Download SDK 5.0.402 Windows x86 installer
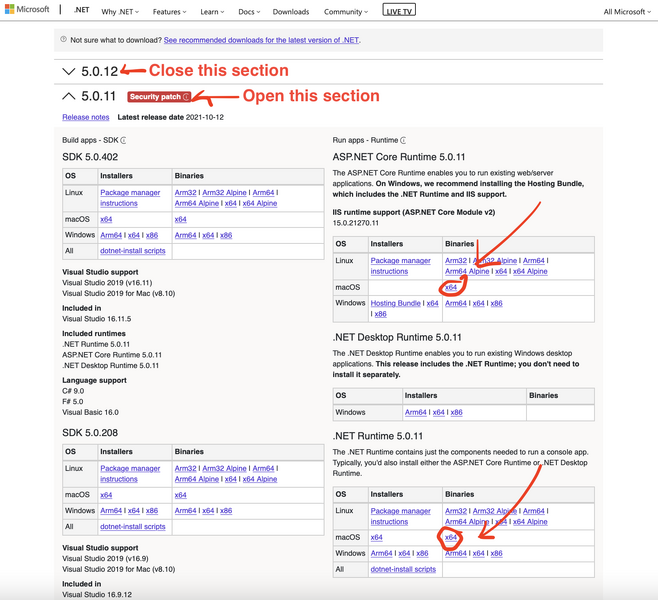The image size is (658, 600). click(152, 235)
